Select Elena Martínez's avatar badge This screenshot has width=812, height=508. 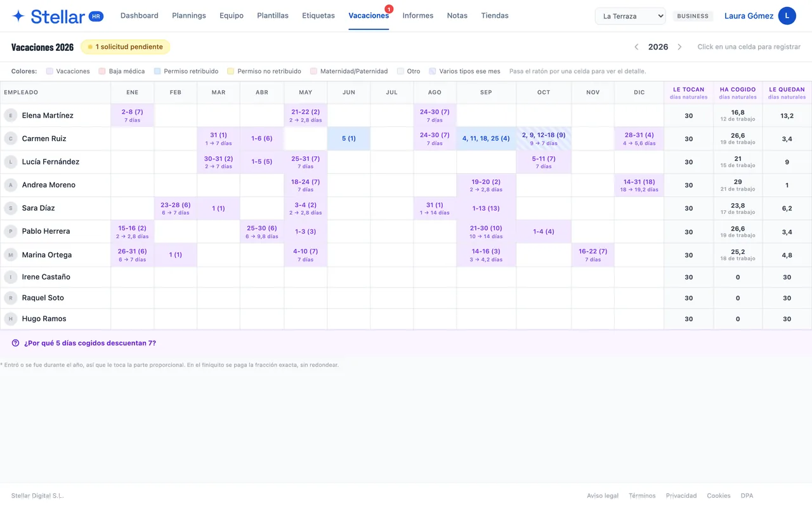coord(10,116)
